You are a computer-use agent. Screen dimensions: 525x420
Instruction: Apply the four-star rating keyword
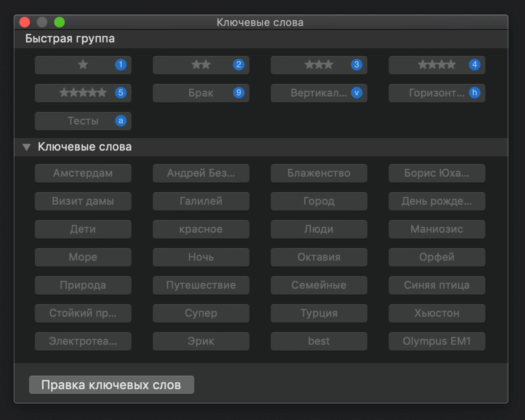[437, 65]
